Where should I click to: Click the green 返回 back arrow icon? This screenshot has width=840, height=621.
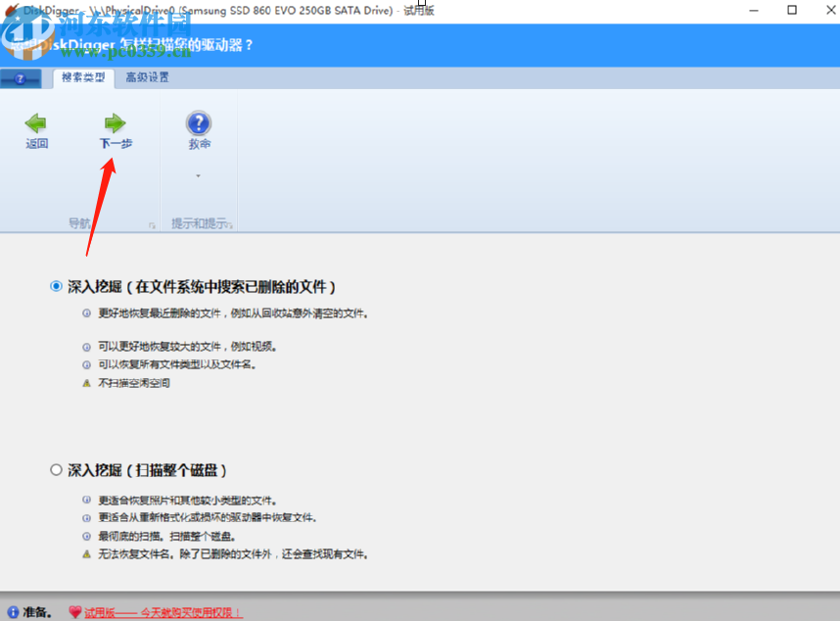[x=35, y=123]
